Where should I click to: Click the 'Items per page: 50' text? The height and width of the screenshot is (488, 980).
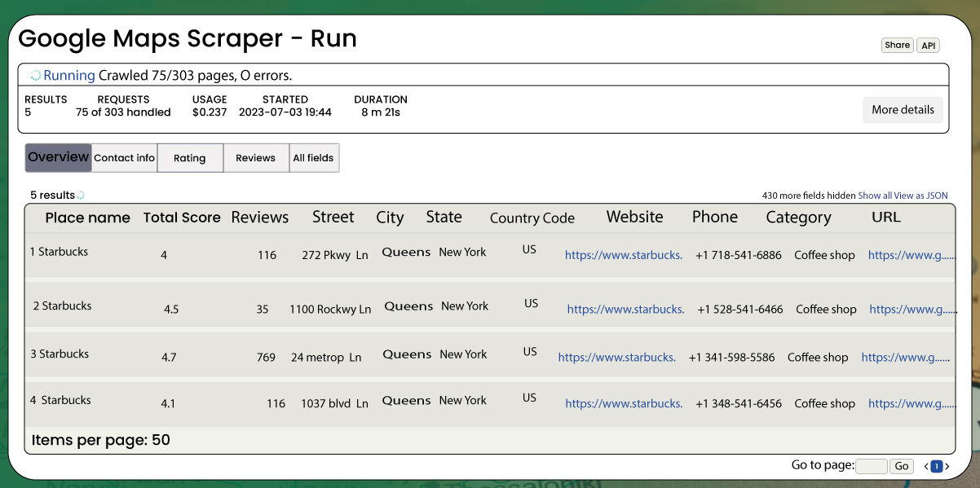tap(100, 440)
